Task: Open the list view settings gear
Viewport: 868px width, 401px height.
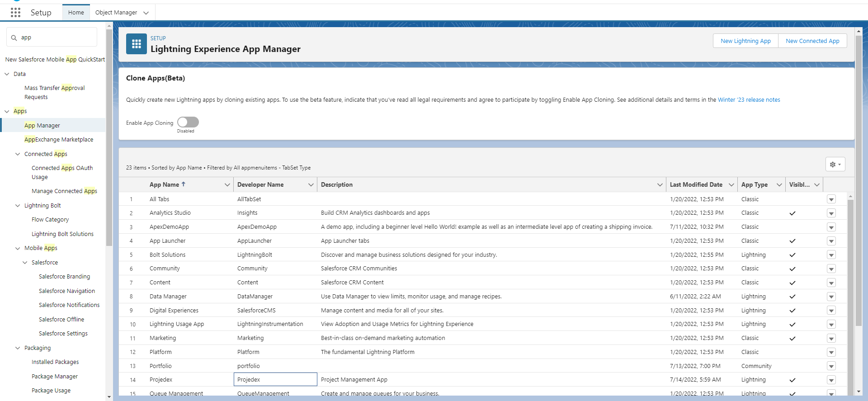Action: tap(835, 165)
